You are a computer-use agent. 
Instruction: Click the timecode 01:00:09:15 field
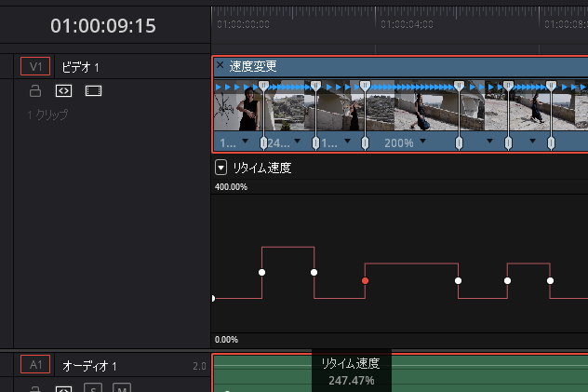click(x=103, y=26)
